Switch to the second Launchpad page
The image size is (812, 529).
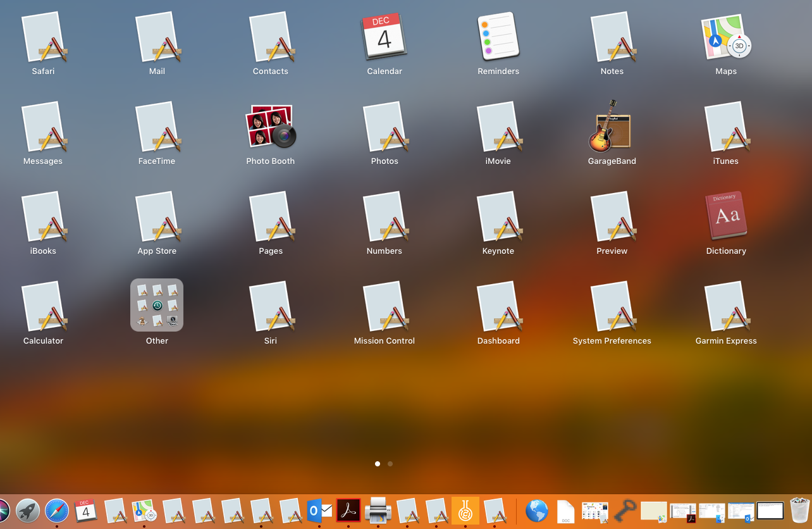390,464
